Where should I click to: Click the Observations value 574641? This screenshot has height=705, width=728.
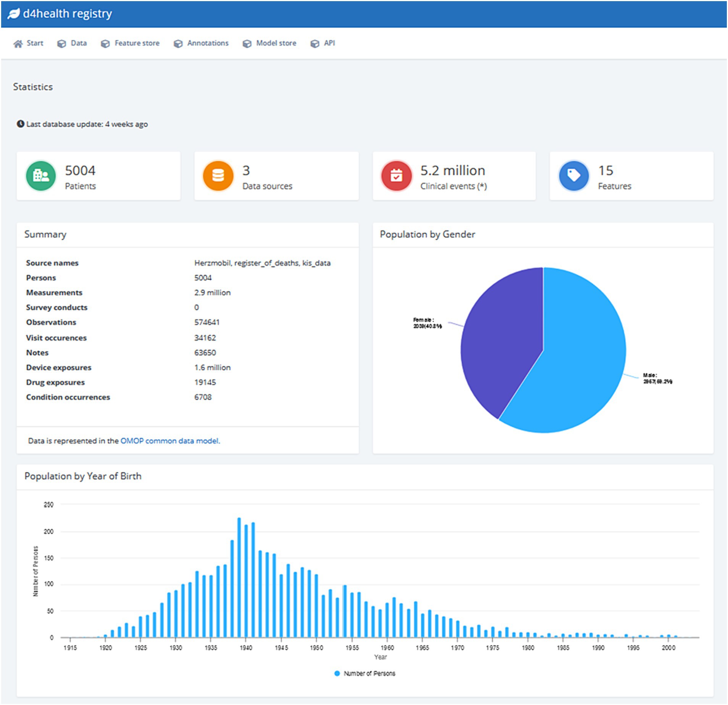coord(207,322)
